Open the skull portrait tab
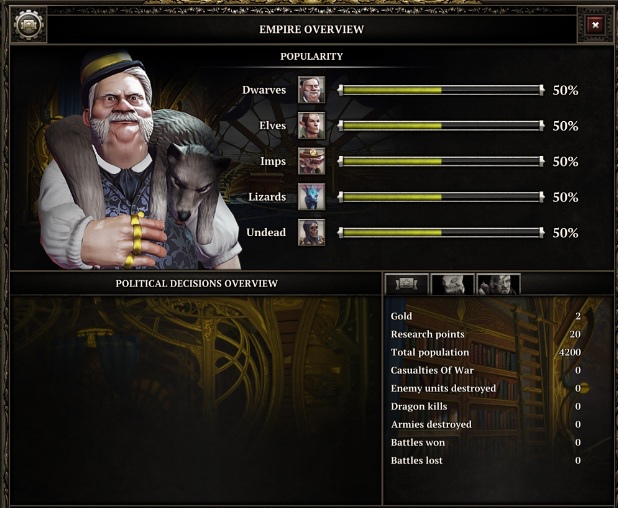 [x=452, y=284]
